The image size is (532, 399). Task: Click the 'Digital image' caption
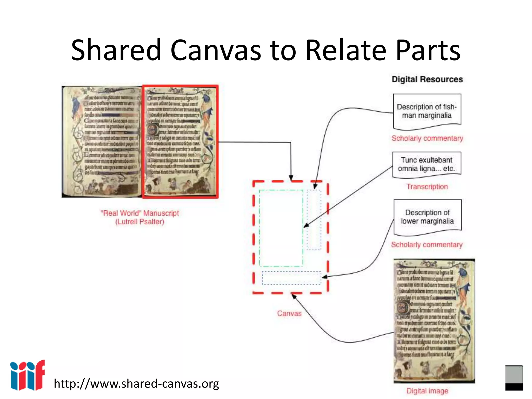[427, 391]
